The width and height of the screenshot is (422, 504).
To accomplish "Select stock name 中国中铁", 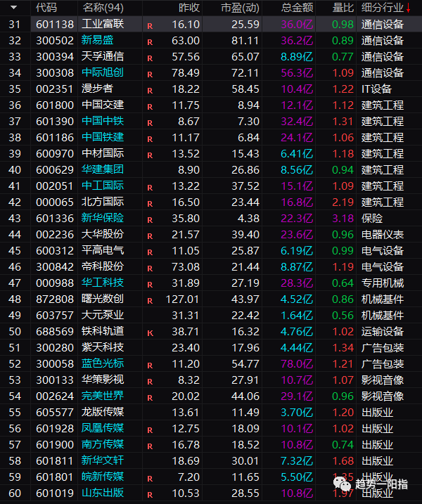I will tap(103, 121).
